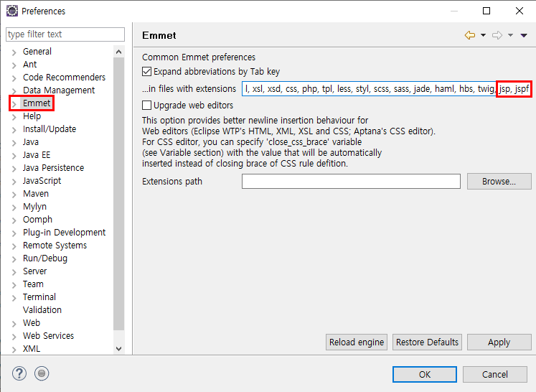
Task: Select Data Management label
Action: point(59,90)
